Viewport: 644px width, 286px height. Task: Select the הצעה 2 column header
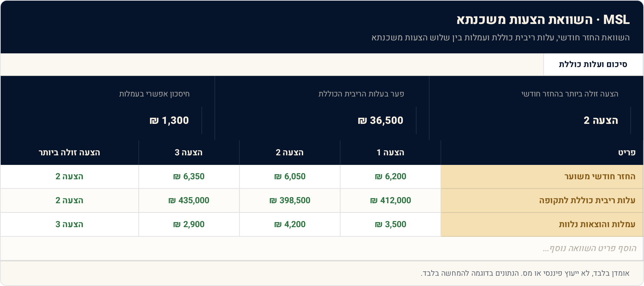point(290,153)
